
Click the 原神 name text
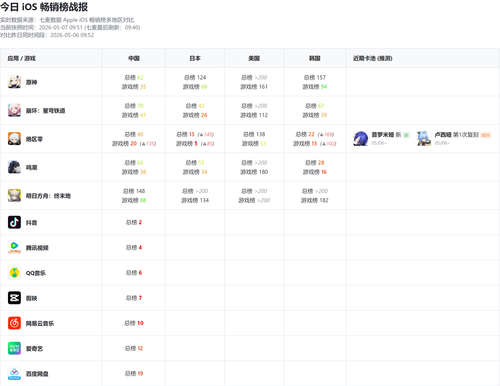pyautogui.click(x=31, y=82)
